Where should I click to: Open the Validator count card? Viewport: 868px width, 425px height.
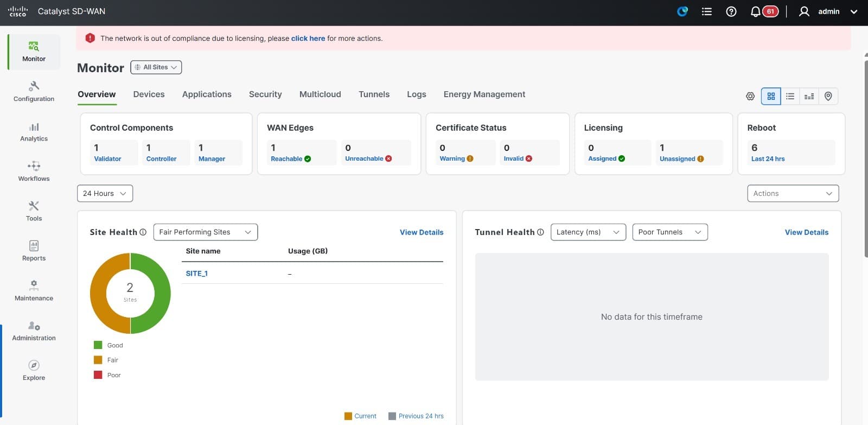114,153
